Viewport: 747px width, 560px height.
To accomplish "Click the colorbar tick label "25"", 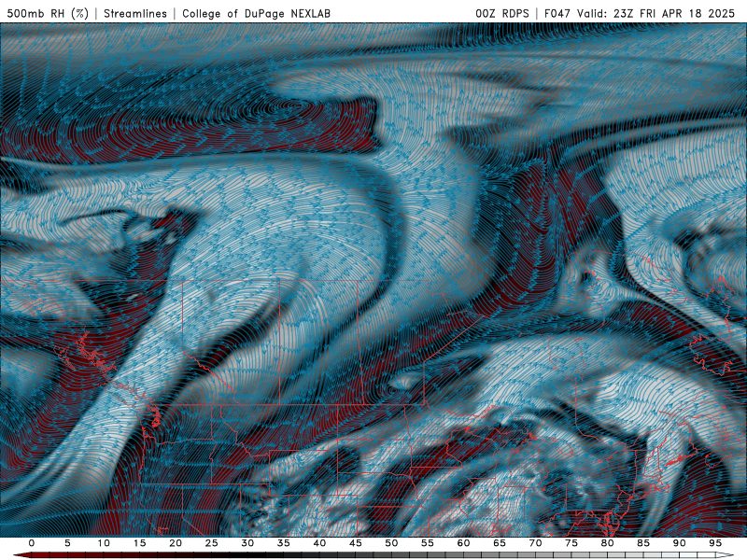I will click(212, 543).
